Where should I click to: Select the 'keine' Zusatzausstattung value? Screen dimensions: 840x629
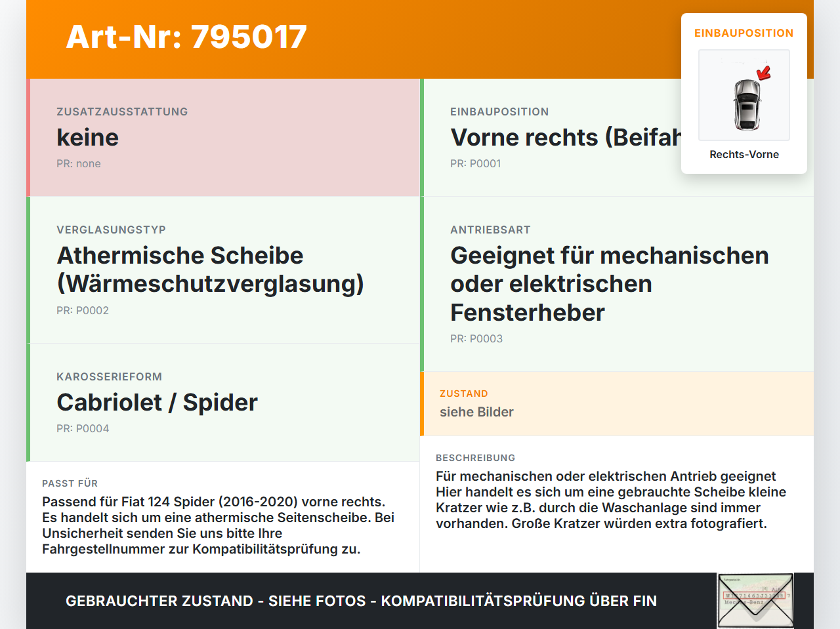pyautogui.click(x=88, y=137)
